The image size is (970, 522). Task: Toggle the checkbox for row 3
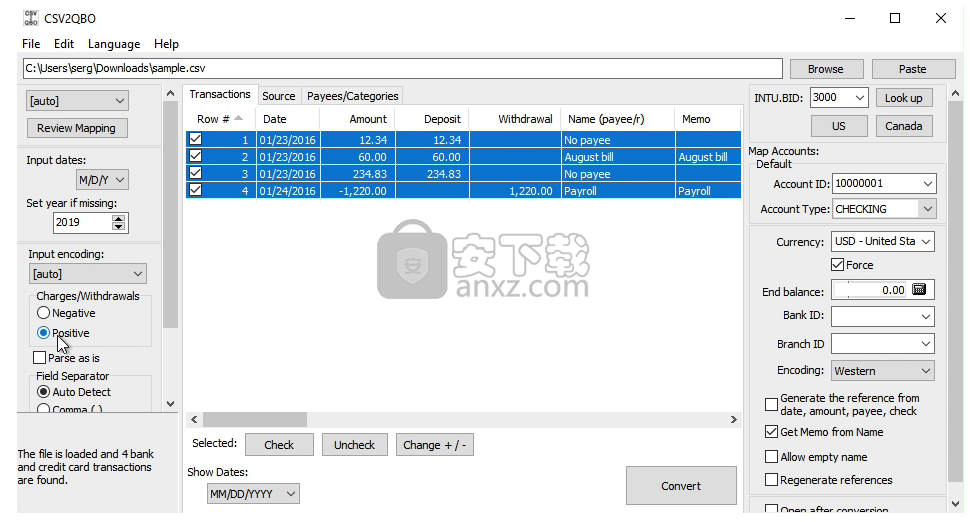point(195,173)
